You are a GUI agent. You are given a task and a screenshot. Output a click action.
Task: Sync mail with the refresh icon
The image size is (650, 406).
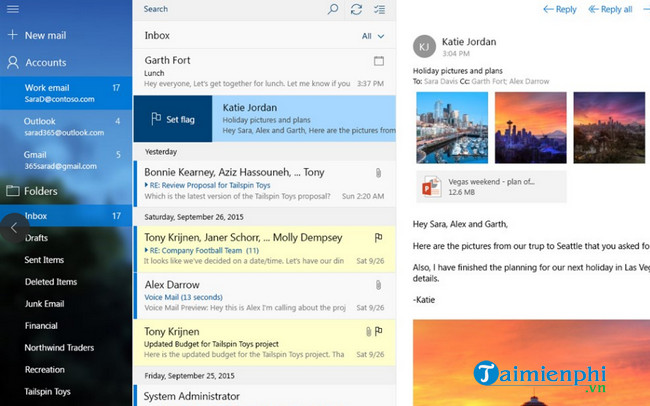(x=356, y=9)
